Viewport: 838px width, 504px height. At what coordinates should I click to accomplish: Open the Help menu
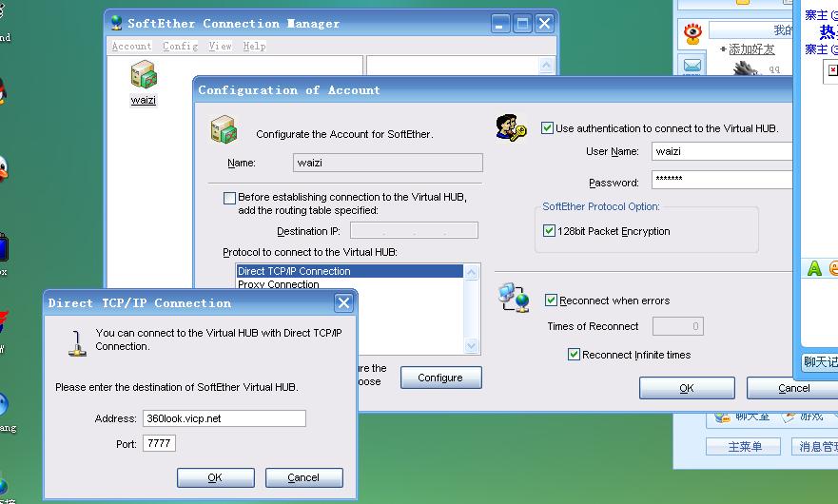coord(254,46)
